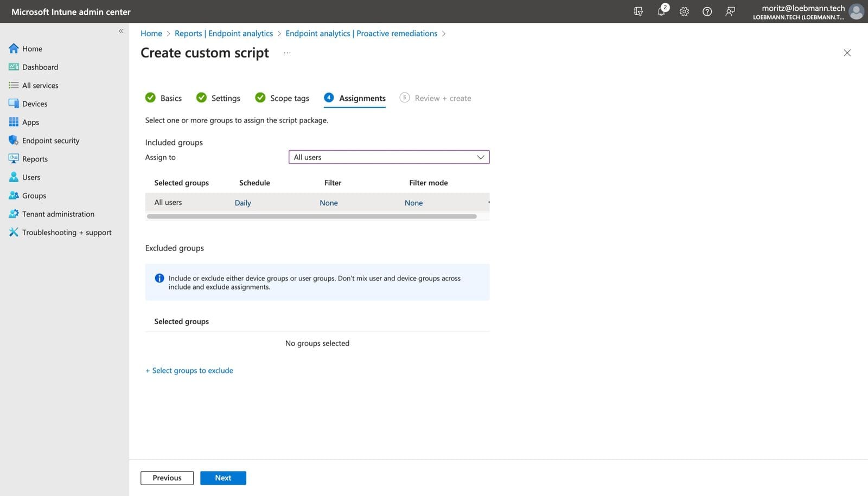
Task: Open the Home icon in sidebar
Action: pyautogui.click(x=14, y=48)
